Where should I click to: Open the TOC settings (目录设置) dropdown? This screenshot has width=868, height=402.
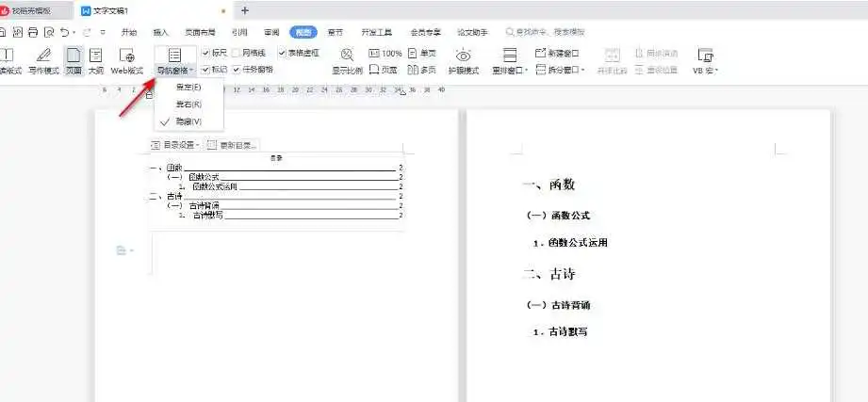click(x=174, y=145)
